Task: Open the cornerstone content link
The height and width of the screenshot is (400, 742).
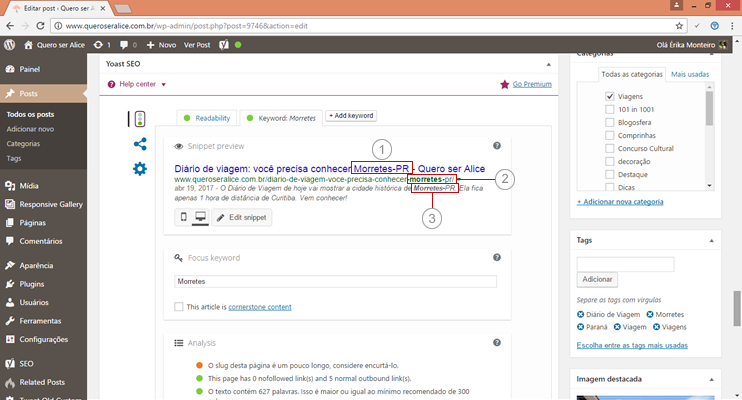Action: coord(260,307)
